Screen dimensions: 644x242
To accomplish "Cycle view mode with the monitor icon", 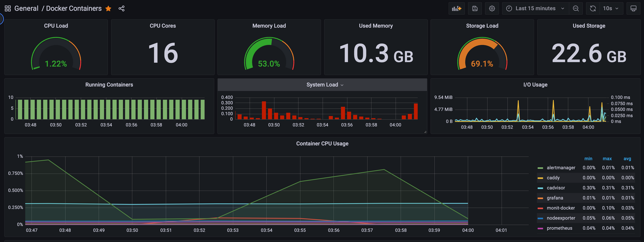I will (633, 8).
